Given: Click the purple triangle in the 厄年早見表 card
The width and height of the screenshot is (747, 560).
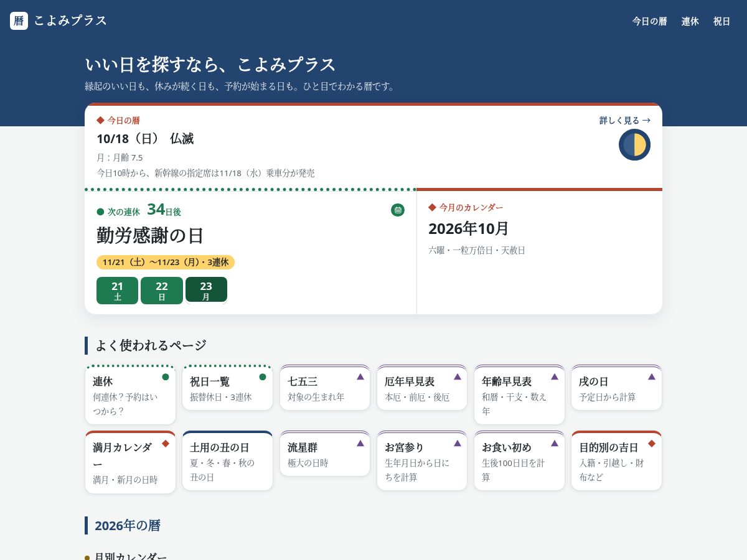Looking at the screenshot, I should click(458, 376).
